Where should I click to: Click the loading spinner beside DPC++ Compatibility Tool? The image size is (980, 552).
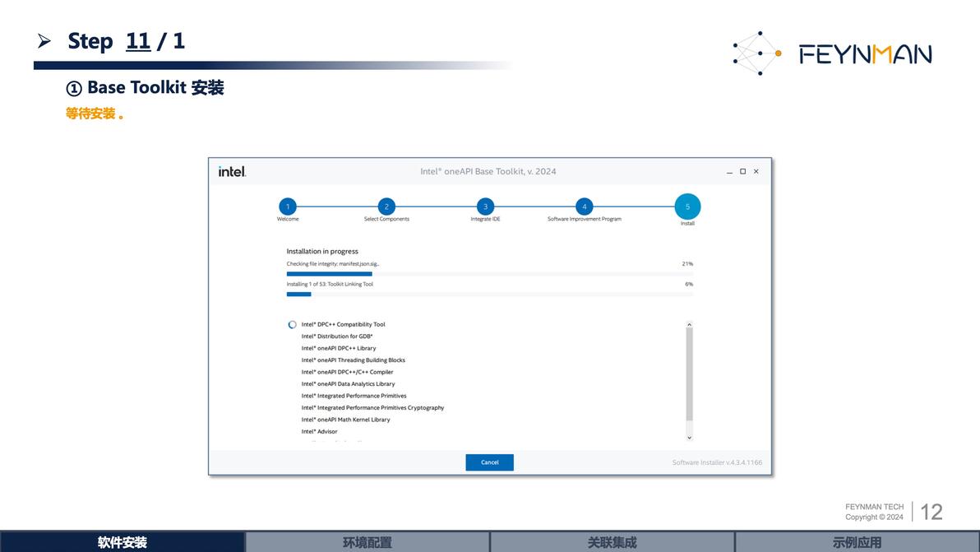point(292,324)
